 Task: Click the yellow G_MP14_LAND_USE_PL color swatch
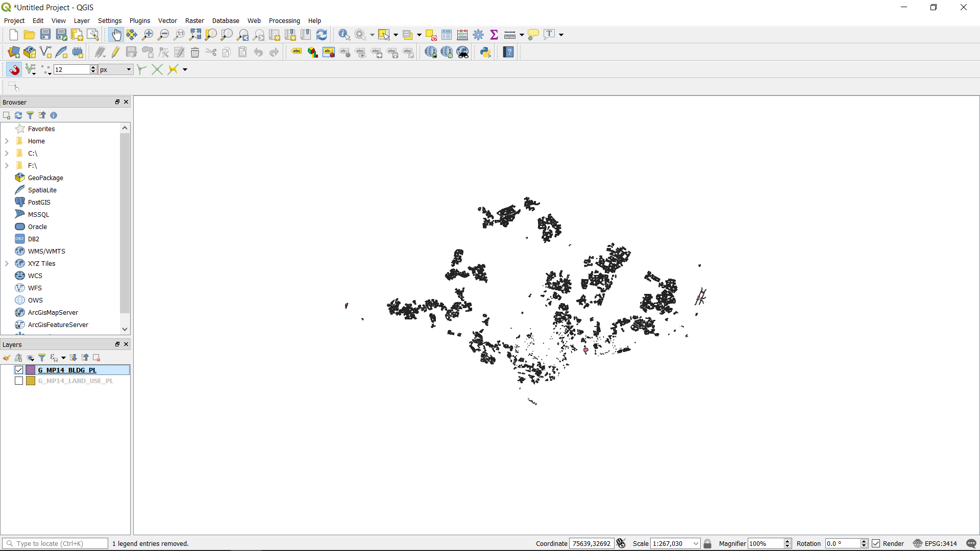coord(31,381)
